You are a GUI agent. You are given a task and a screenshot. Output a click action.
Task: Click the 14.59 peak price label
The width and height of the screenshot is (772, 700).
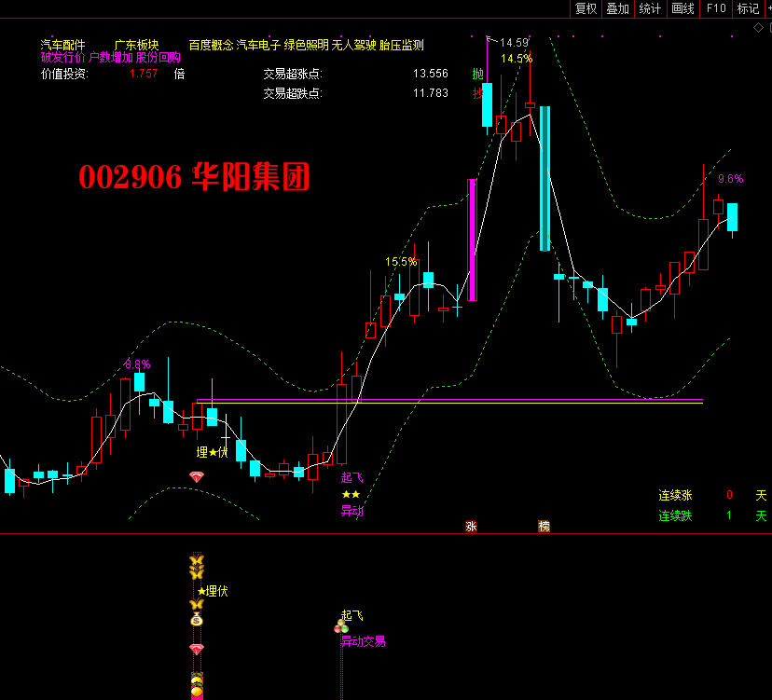(x=514, y=43)
